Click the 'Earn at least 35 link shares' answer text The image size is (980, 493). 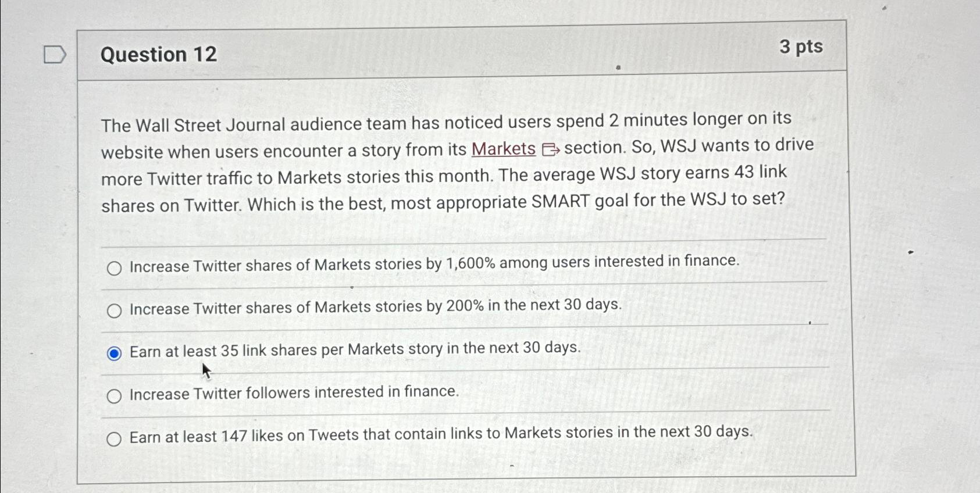355,349
